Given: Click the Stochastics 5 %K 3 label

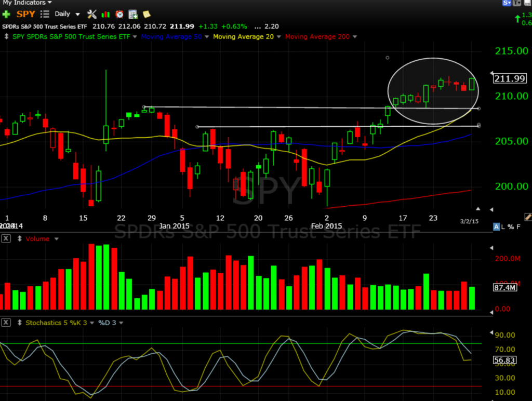Looking at the screenshot, I should [56, 323].
